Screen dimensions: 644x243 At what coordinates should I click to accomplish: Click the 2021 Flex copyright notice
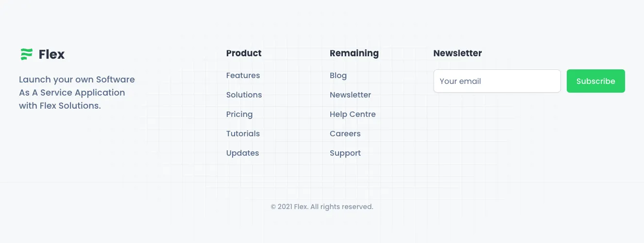[322, 207]
